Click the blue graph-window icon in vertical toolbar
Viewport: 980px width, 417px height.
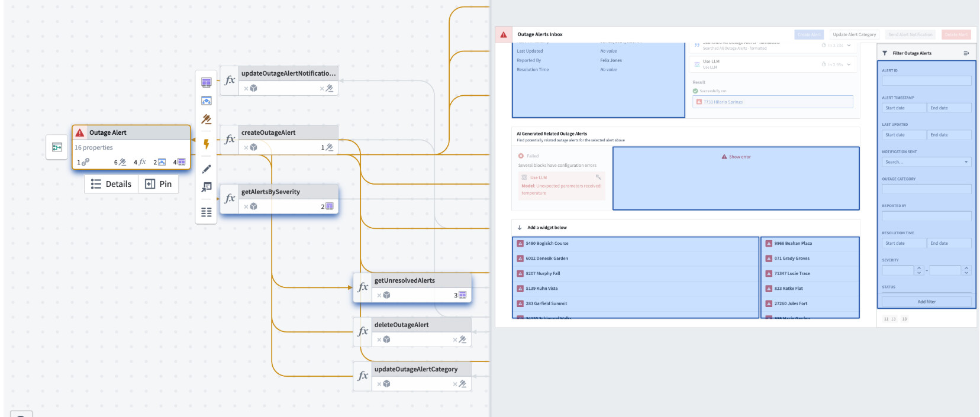[x=207, y=101]
